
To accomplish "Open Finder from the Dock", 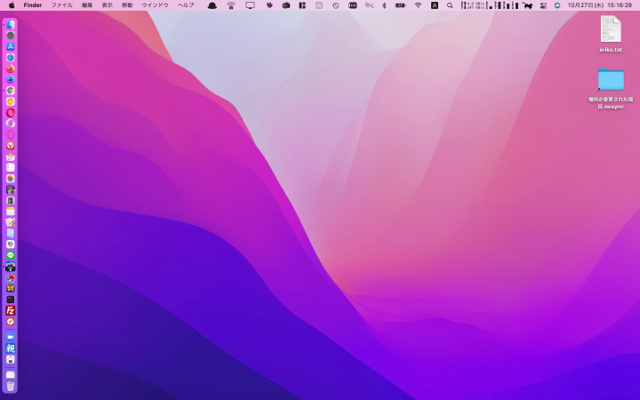I will point(10,24).
